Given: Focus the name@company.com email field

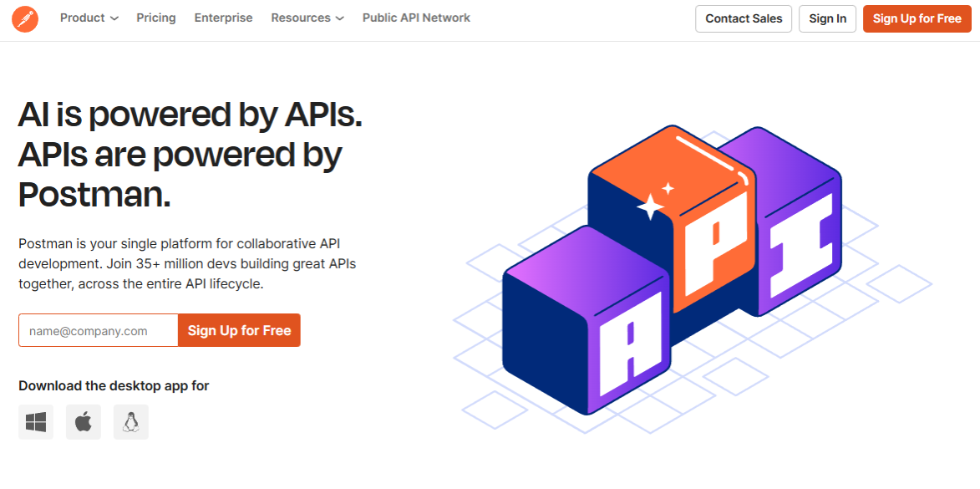Looking at the screenshot, I should point(99,330).
